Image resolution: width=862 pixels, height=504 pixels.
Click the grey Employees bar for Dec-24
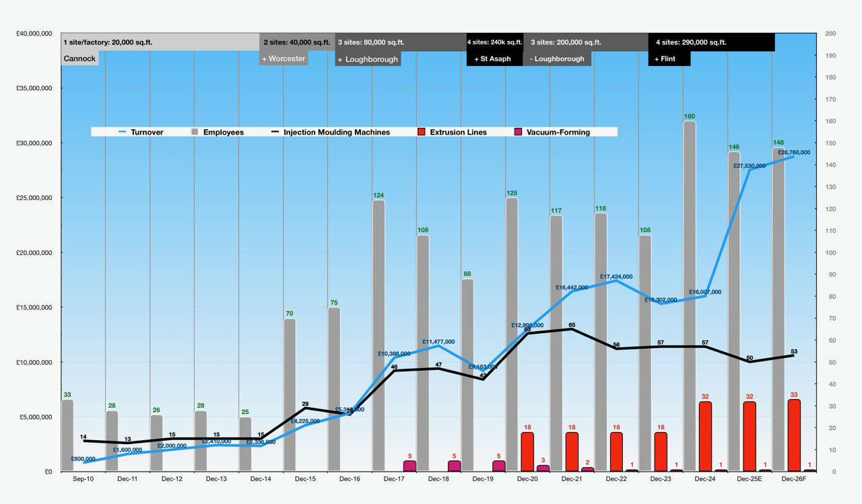coord(690,296)
